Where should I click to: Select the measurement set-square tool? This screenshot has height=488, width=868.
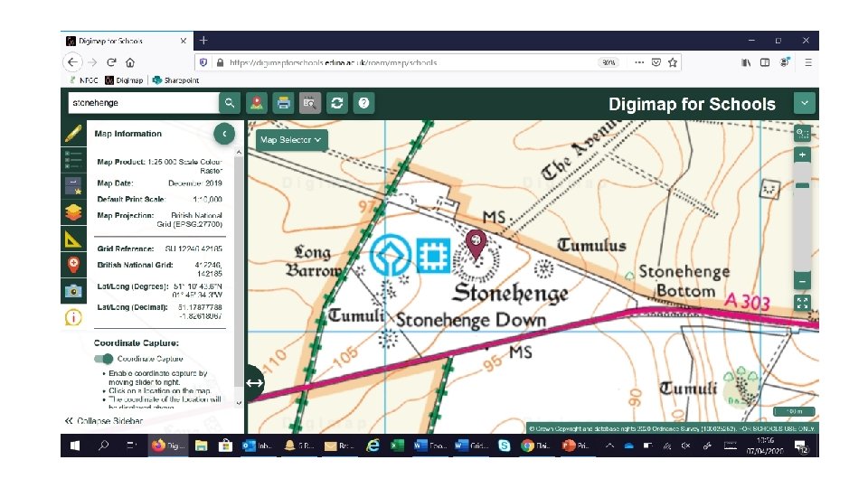coord(73,239)
